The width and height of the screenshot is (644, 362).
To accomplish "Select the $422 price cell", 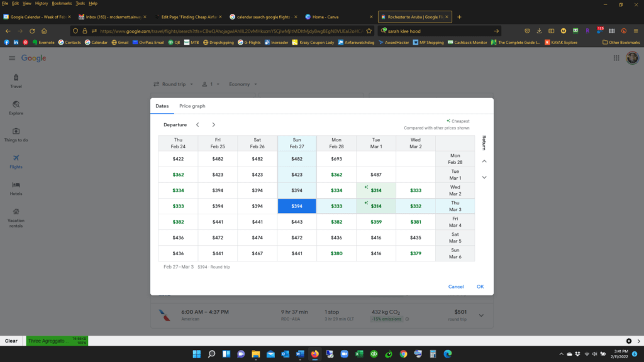I will (178, 159).
